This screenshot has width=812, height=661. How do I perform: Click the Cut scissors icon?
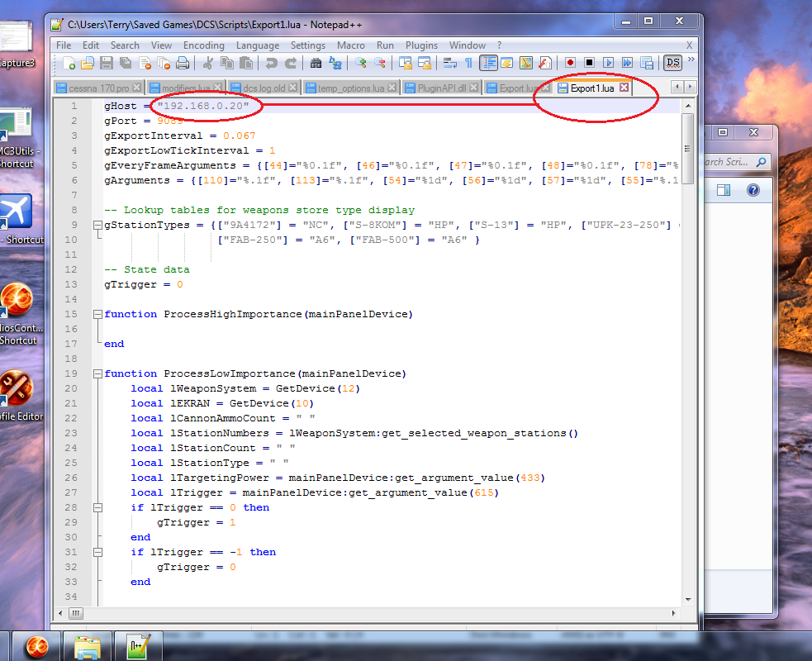click(208, 63)
